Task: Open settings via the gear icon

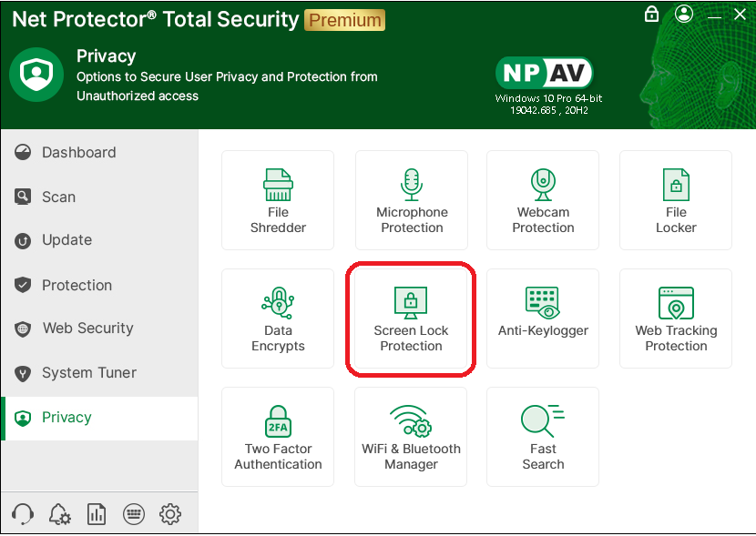Action: coord(170,514)
